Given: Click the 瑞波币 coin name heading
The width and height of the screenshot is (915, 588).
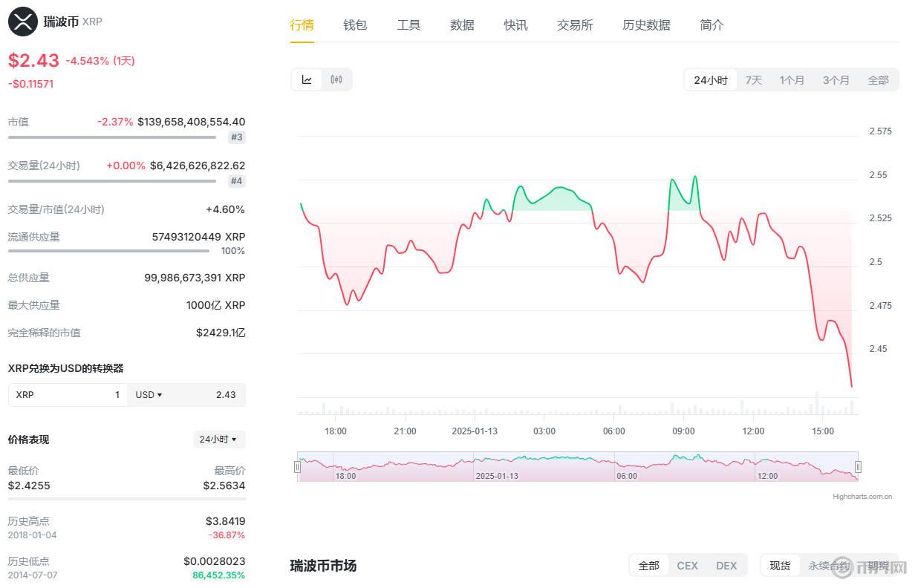Looking at the screenshot, I should [61, 22].
